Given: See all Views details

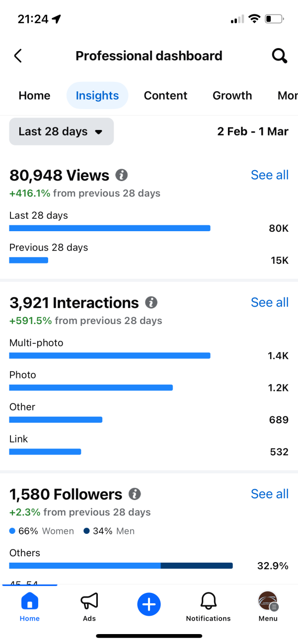Looking at the screenshot, I should 270,175.
